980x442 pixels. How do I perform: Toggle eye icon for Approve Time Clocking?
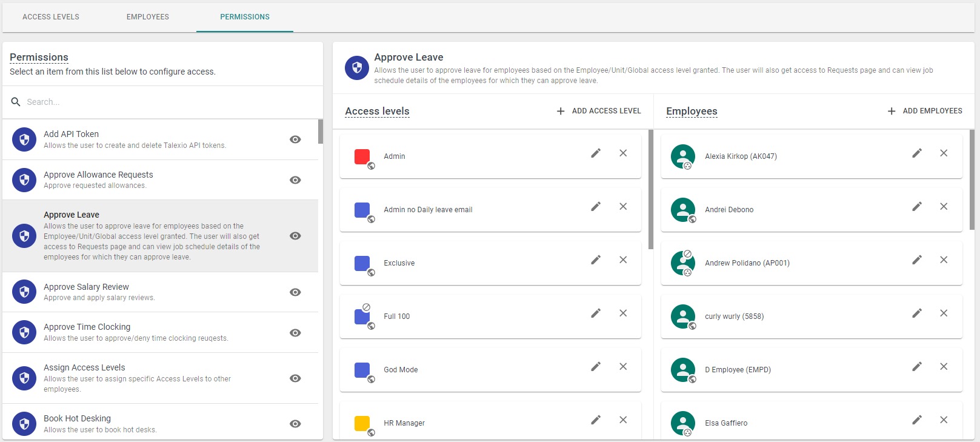(295, 333)
